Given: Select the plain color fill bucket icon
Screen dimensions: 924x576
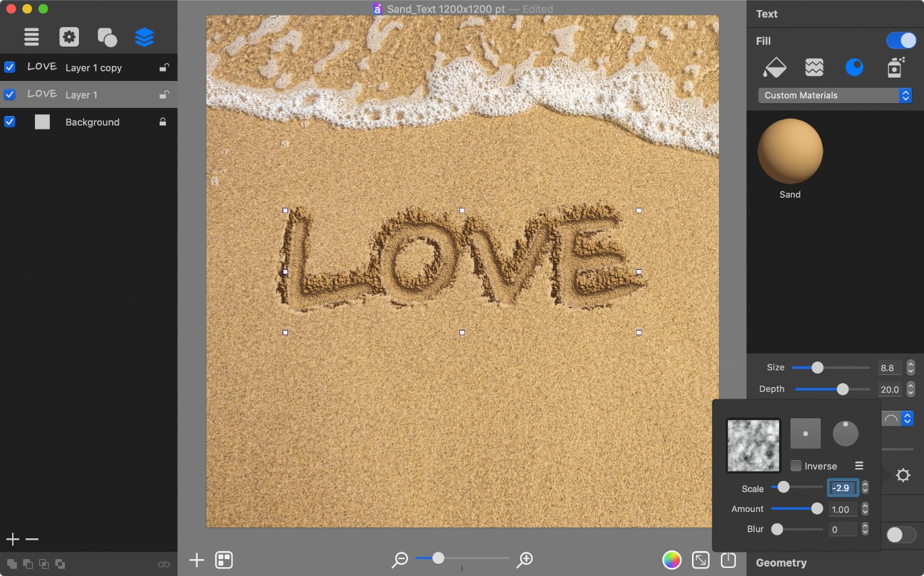Looking at the screenshot, I should tap(774, 67).
